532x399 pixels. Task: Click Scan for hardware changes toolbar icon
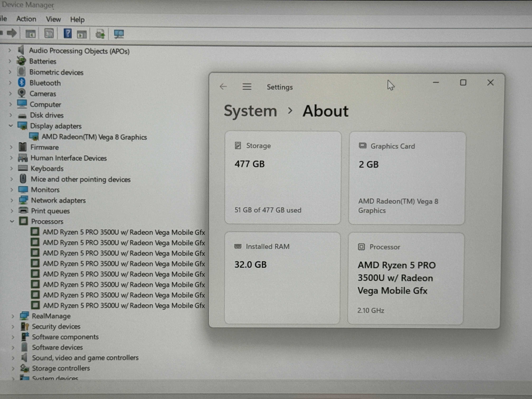coord(119,34)
